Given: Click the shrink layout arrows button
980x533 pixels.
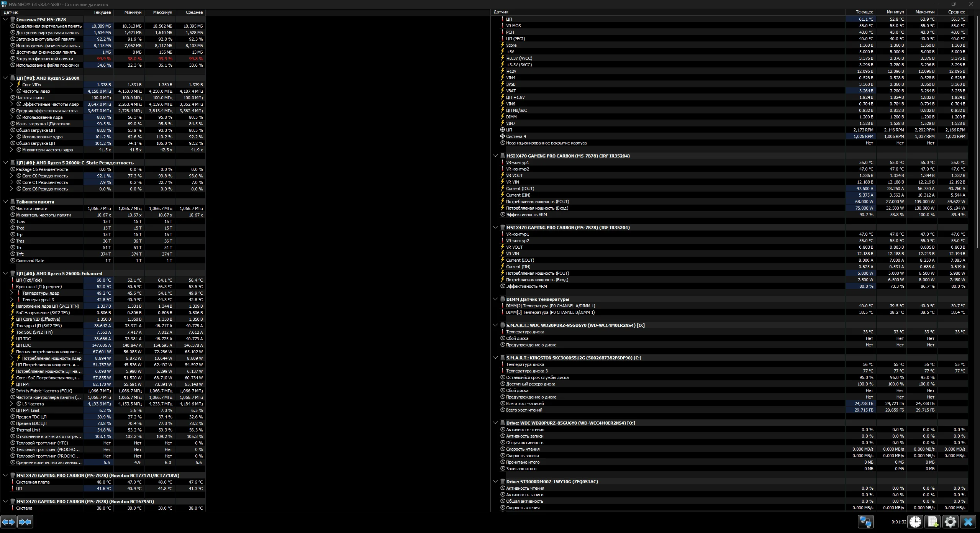Looking at the screenshot, I should [x=25, y=522].
